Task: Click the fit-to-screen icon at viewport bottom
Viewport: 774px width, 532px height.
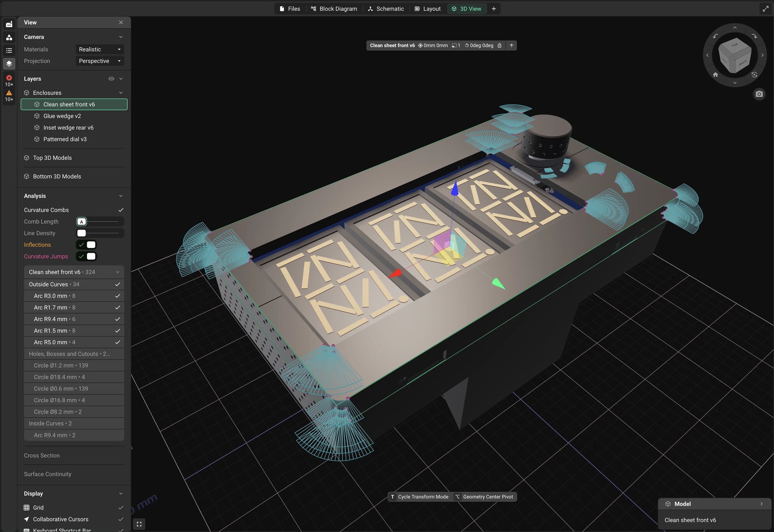Action: pos(139,524)
